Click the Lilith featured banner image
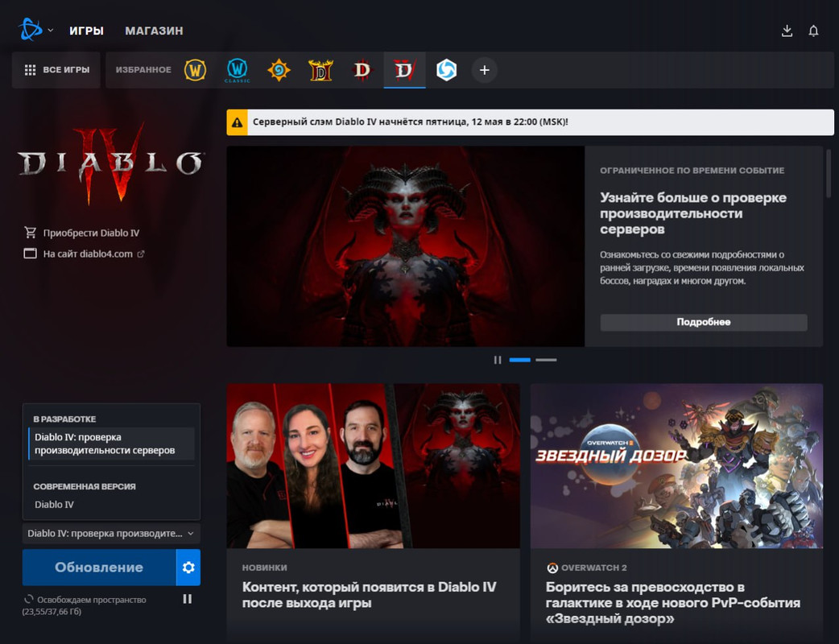 pyautogui.click(x=406, y=246)
